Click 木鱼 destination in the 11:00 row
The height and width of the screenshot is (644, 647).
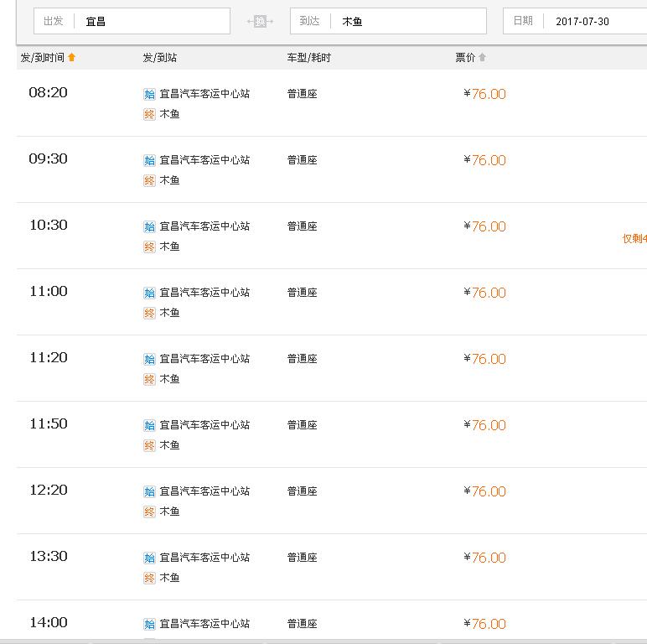click(169, 313)
